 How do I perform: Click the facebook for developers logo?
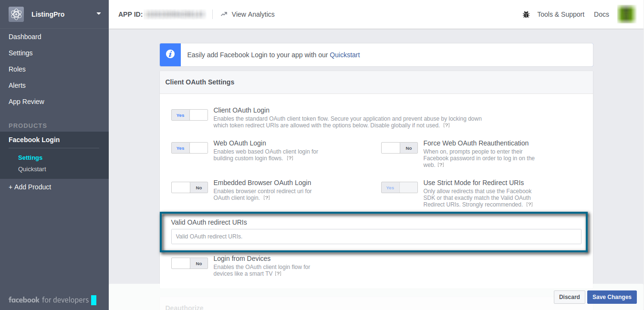52,300
